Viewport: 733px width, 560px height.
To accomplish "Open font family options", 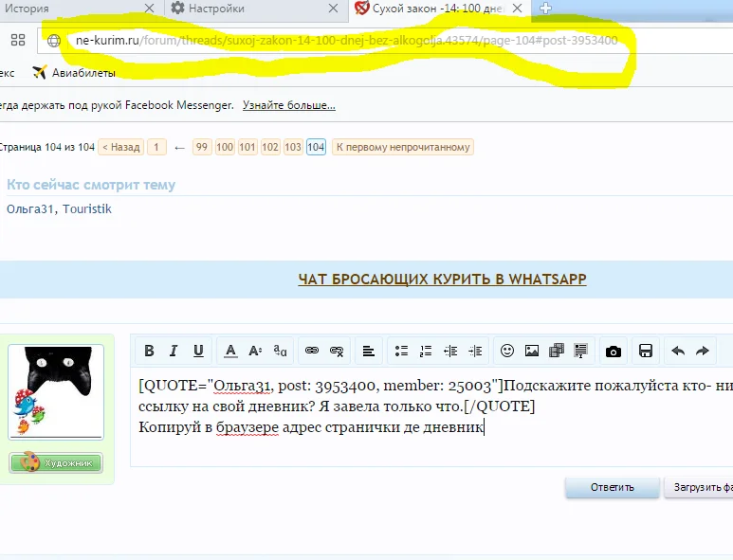I will (x=280, y=351).
